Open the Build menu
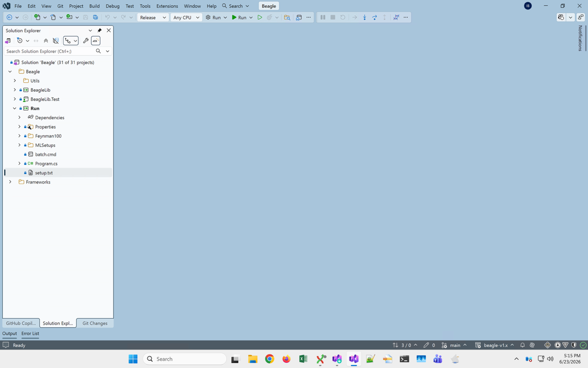 click(95, 6)
